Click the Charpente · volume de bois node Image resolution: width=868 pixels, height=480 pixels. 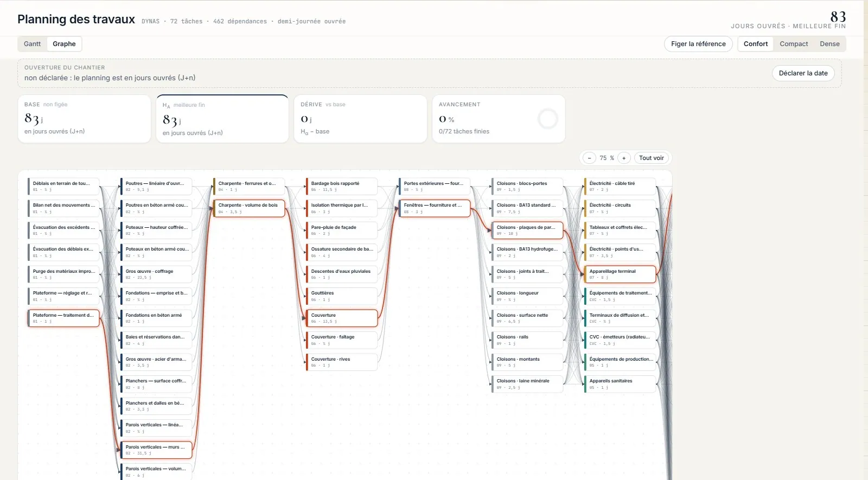249,208
